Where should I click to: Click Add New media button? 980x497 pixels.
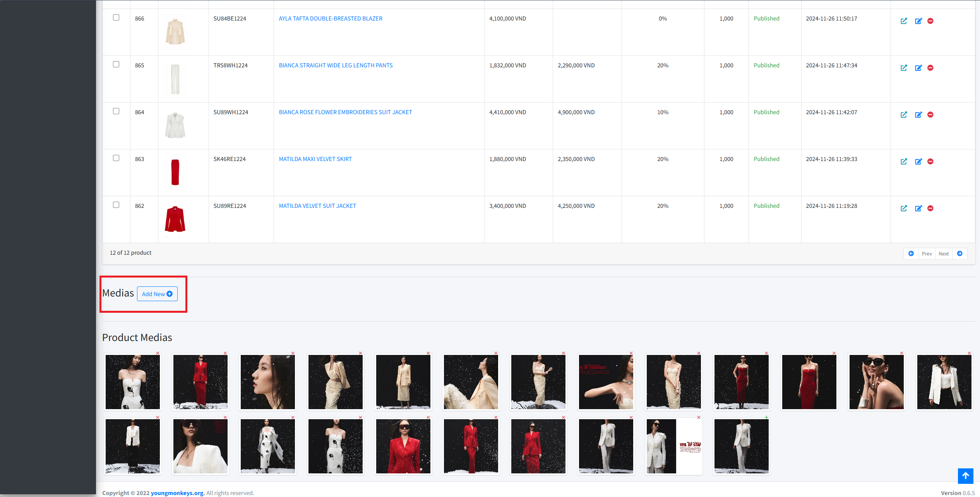[x=157, y=294]
